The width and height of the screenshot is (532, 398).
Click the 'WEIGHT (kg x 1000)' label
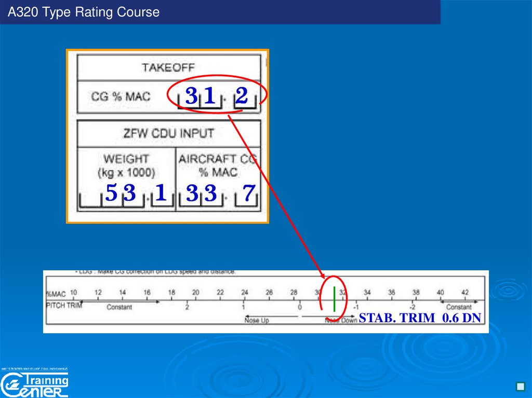[126, 166]
